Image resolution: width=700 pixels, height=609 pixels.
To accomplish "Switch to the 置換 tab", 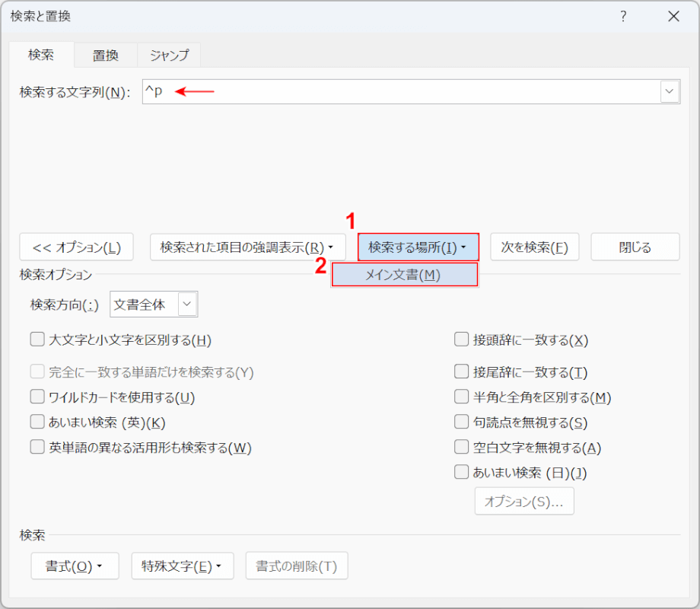I will click(x=106, y=56).
